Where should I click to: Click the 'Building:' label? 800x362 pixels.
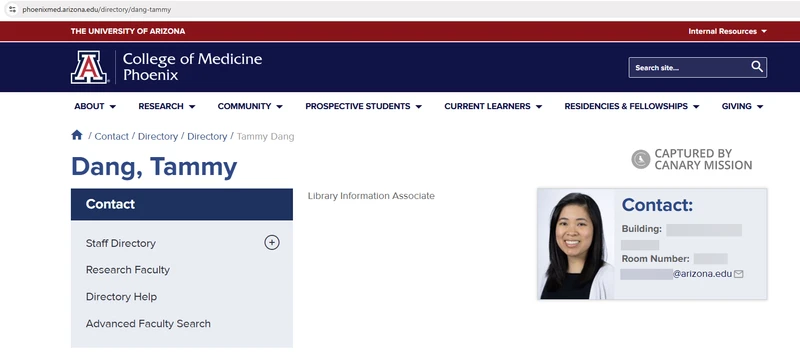[x=641, y=229]
